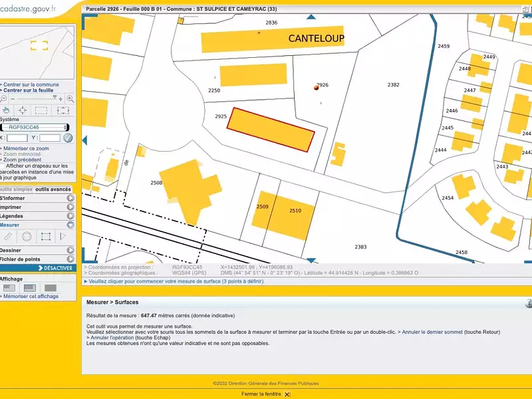Expand the Dessiner section
532x399 pixels.
(x=70, y=250)
